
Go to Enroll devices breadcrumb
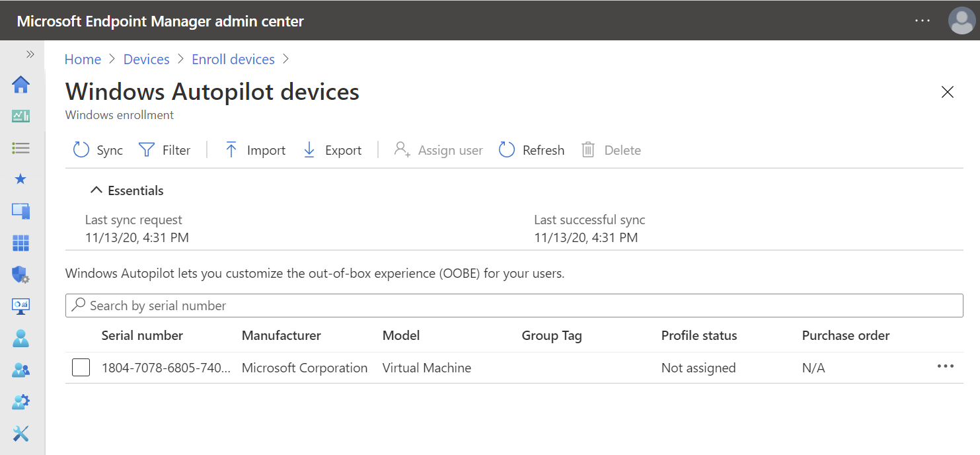(233, 60)
